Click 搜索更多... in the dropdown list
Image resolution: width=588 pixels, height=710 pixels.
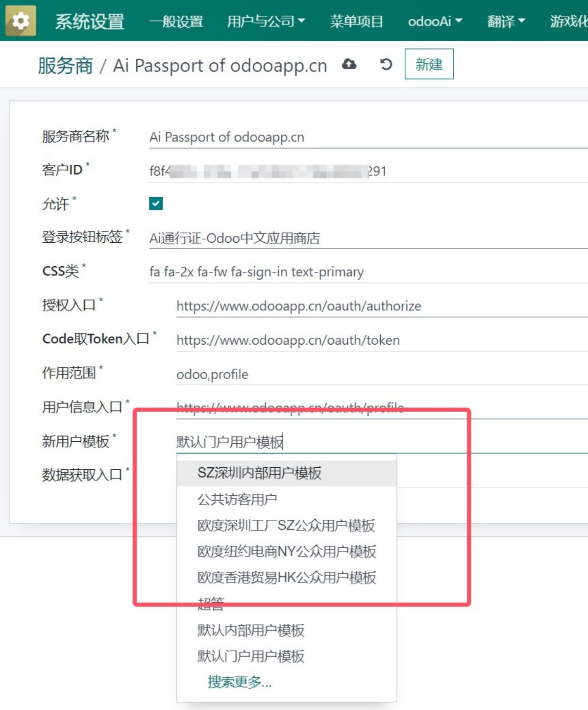click(x=239, y=682)
